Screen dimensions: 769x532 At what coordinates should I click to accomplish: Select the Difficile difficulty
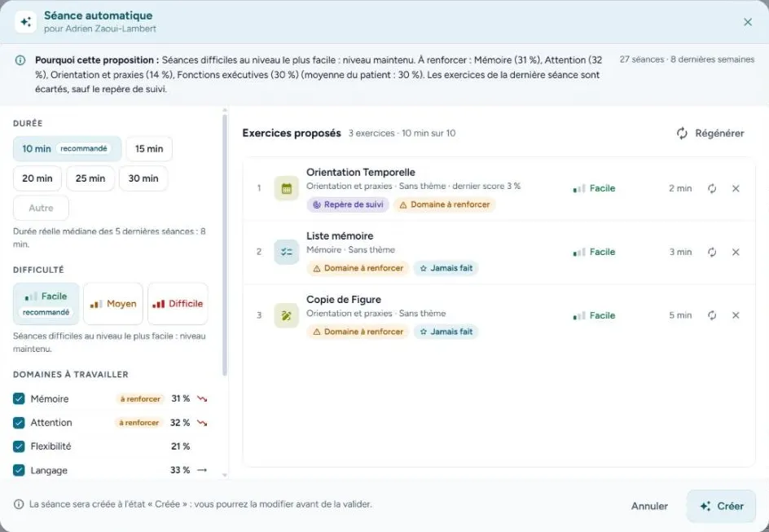tap(178, 304)
